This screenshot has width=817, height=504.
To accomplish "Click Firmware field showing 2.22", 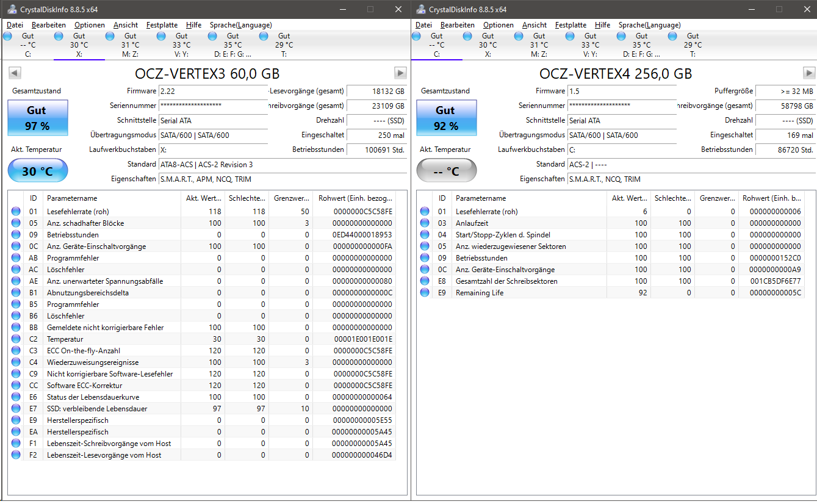I will click(214, 91).
